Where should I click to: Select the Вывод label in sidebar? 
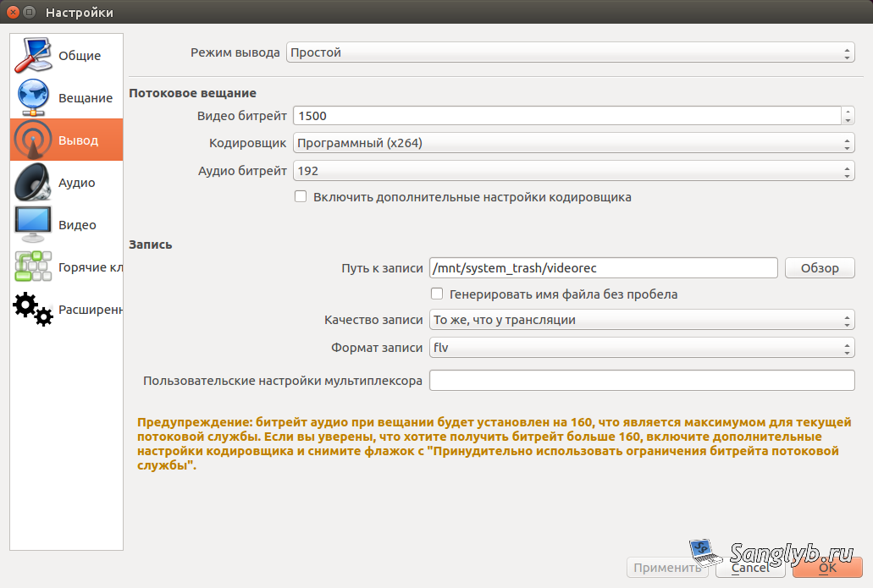(79, 140)
